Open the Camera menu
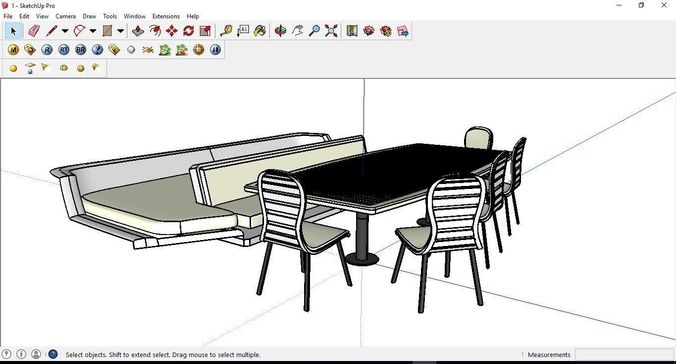 click(66, 16)
